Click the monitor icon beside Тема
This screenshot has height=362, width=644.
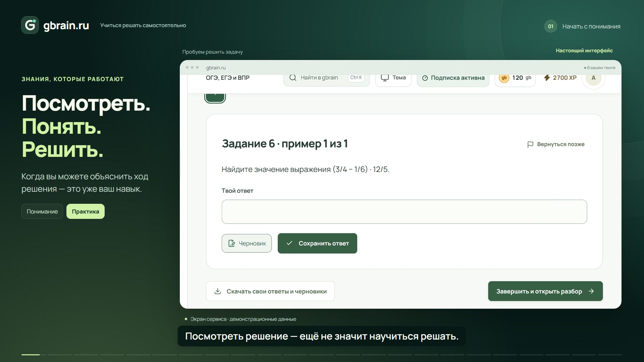pyautogui.click(x=385, y=78)
